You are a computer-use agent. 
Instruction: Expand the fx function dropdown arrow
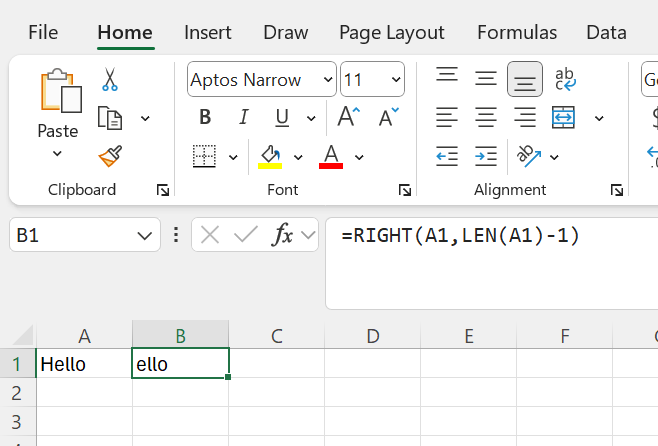(x=308, y=235)
